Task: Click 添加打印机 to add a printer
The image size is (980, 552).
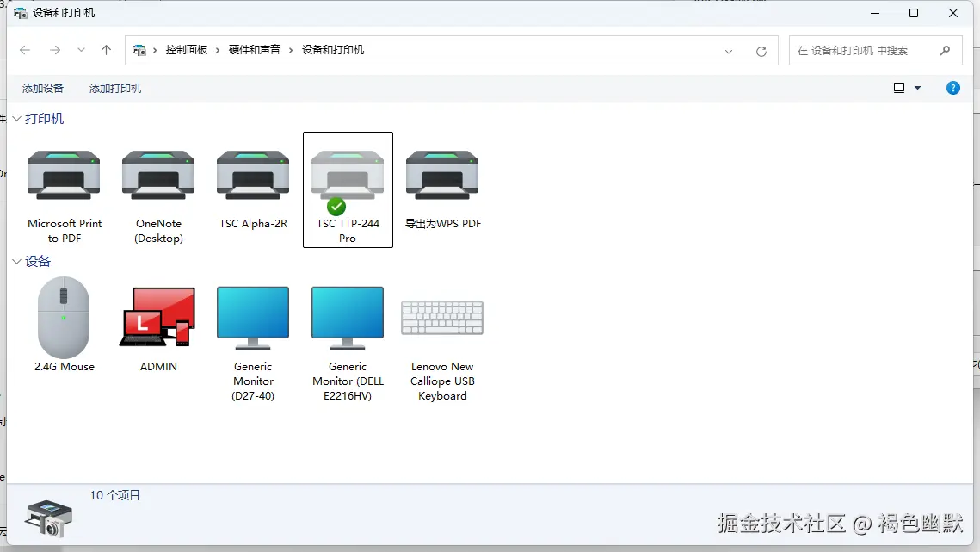Action: pyautogui.click(x=114, y=87)
